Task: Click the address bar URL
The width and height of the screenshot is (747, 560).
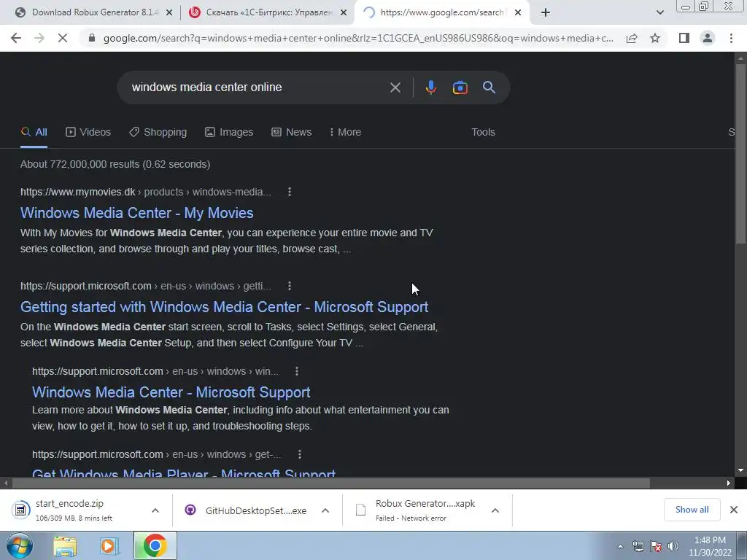Action: tap(358, 38)
